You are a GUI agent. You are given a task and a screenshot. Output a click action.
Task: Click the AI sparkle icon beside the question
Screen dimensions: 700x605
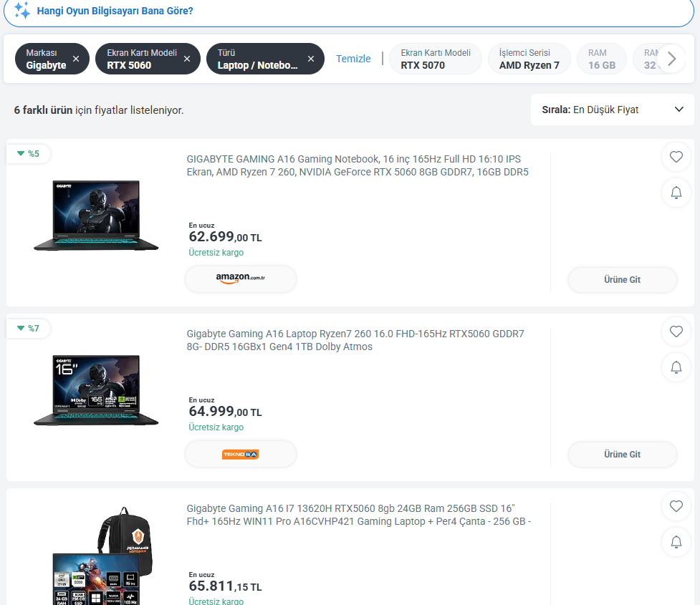(22, 10)
